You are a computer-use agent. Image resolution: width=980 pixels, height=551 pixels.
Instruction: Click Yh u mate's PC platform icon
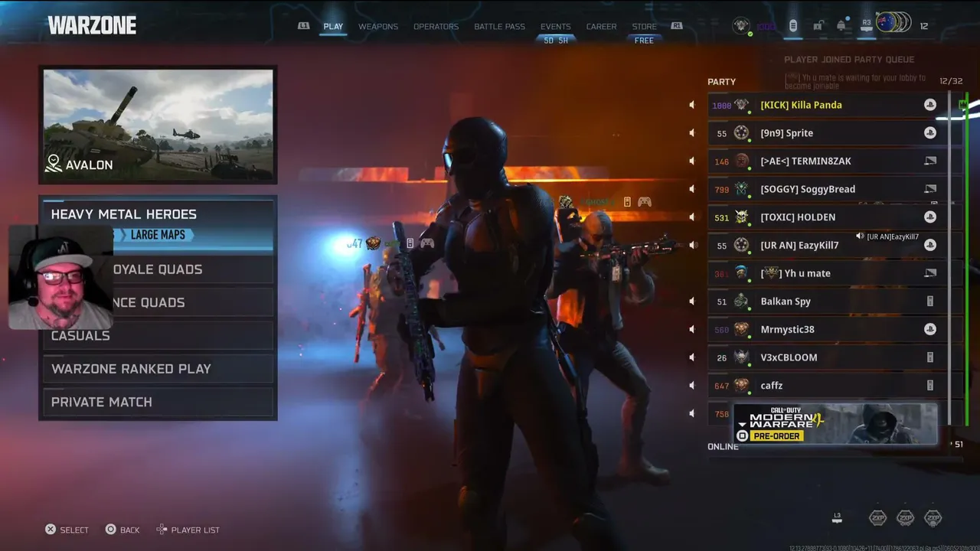pos(930,273)
